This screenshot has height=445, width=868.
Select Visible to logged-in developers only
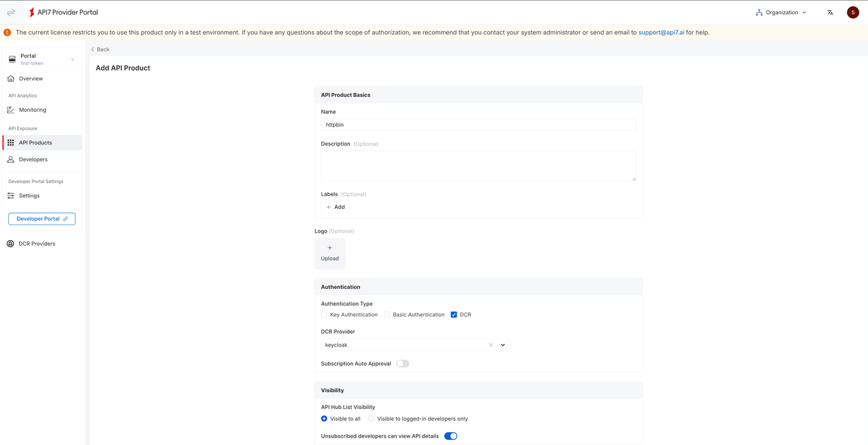click(371, 419)
